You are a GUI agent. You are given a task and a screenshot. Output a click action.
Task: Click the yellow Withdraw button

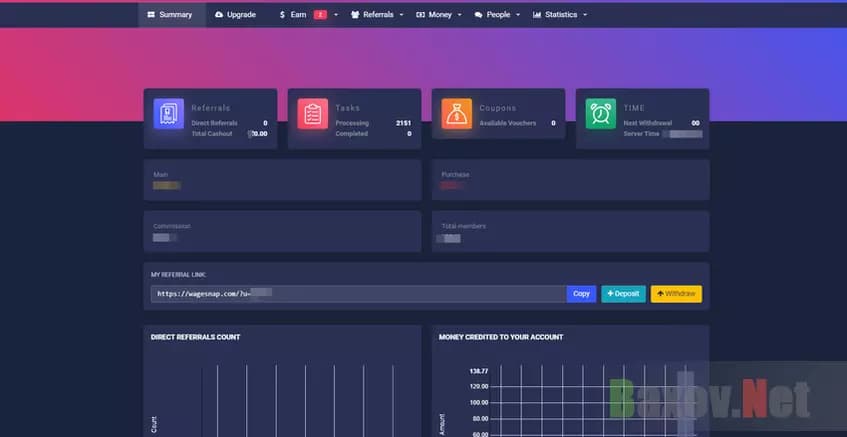(x=676, y=294)
